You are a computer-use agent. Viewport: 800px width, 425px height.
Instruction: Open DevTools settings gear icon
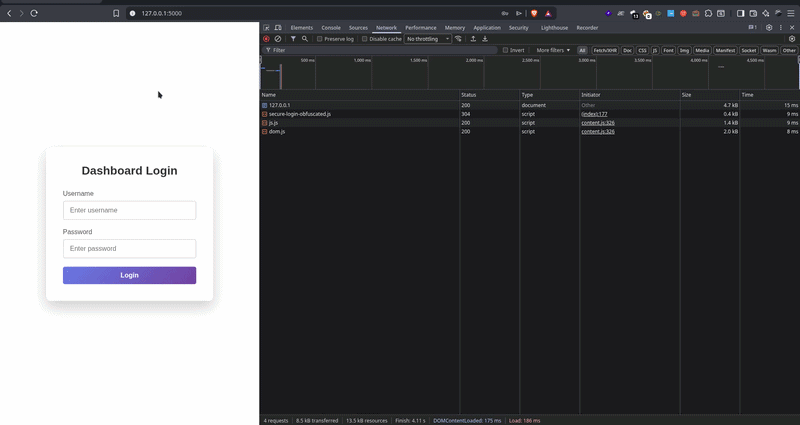pyautogui.click(x=769, y=28)
